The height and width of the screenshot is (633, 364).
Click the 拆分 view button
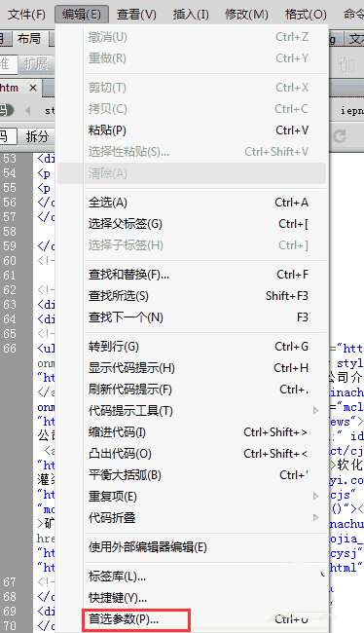(37, 136)
